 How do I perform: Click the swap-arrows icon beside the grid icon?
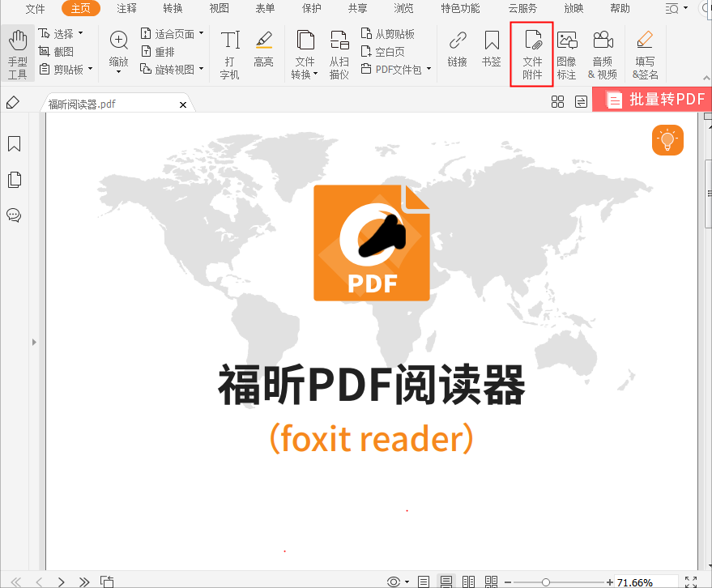click(x=582, y=102)
